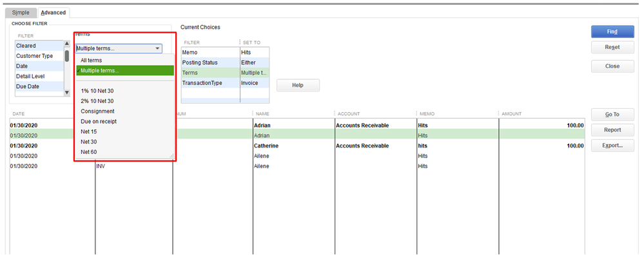Pick '1% 10 Net 30' term
Viewport: 644px width, 255px height.
click(x=125, y=91)
